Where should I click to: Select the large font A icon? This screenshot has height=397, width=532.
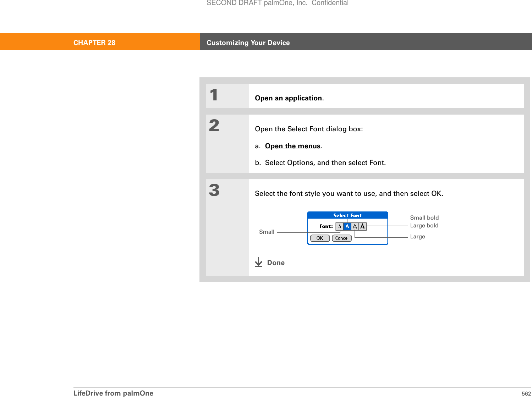click(355, 226)
